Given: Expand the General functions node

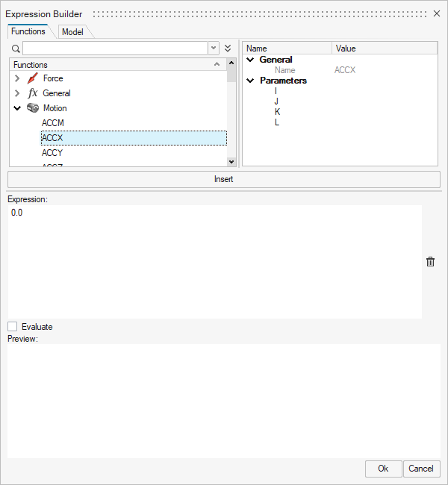Looking at the screenshot, I should click(17, 93).
